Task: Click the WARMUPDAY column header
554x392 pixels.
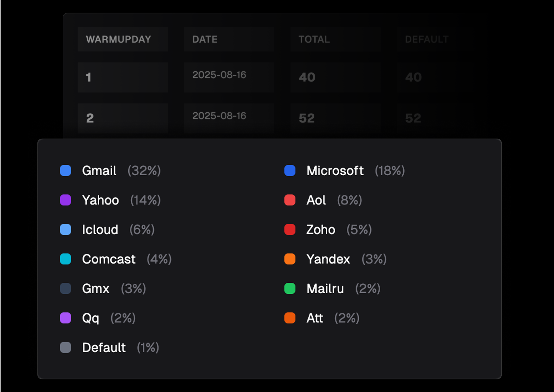Action: click(123, 39)
